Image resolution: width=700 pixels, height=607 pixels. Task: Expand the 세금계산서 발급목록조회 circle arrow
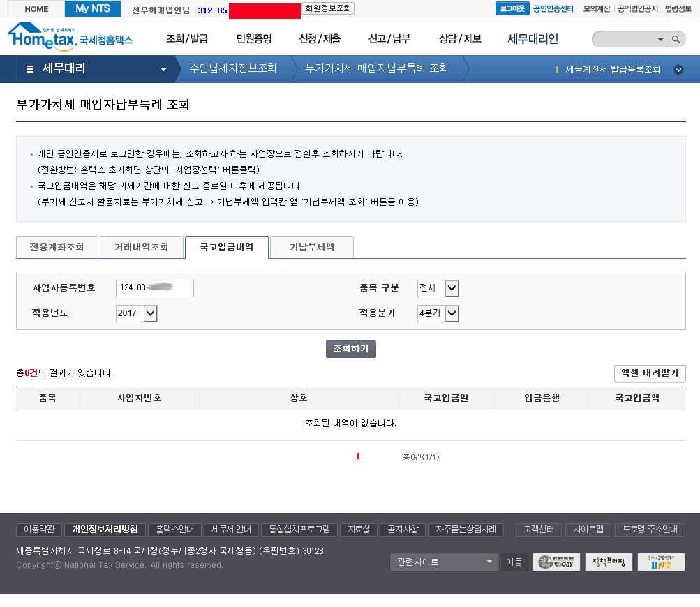tap(678, 70)
